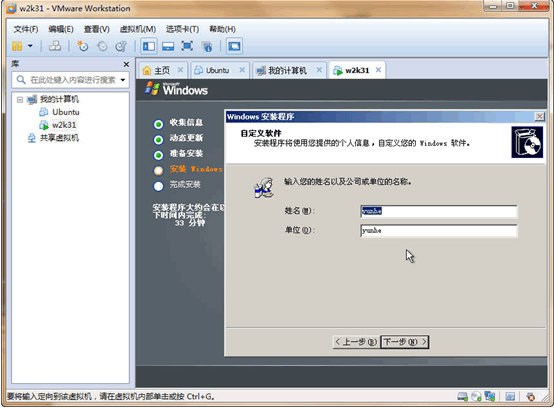
Task: Click the Windows logo in setup header
Action: (x=152, y=89)
